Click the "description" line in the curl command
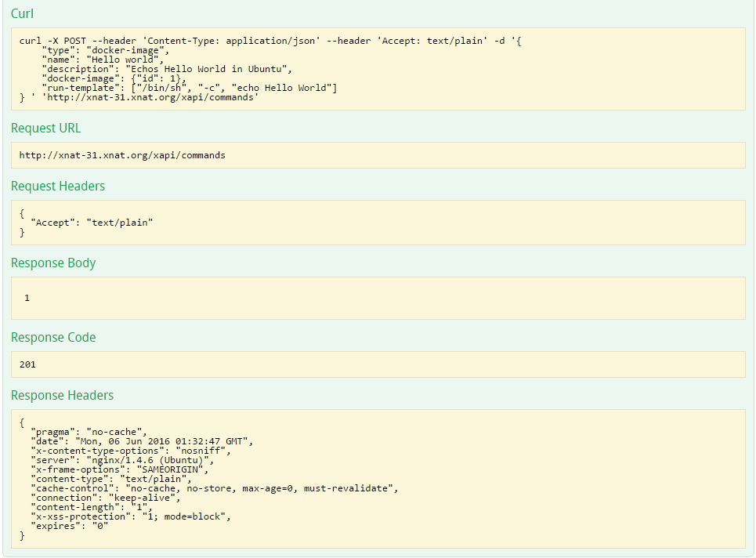 pyautogui.click(x=166, y=69)
